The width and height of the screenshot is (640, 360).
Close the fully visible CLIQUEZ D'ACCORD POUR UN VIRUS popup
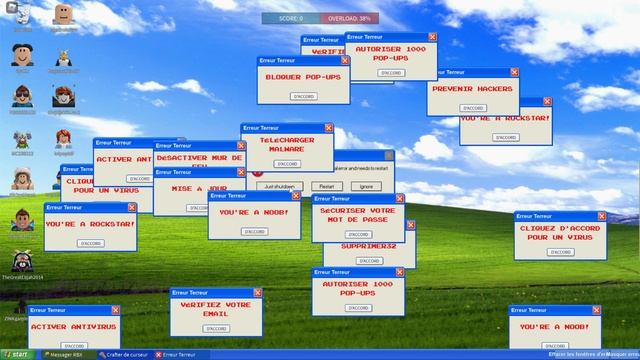602,216
